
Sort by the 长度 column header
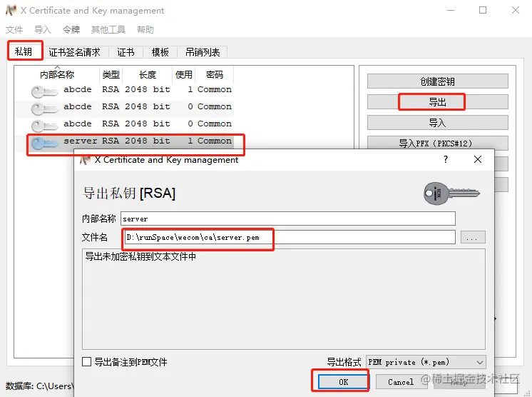[147, 74]
